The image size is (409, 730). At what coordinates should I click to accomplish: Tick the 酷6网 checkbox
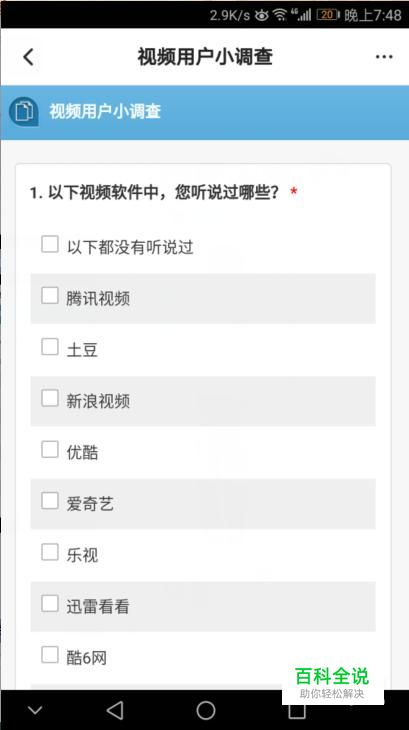click(x=50, y=655)
